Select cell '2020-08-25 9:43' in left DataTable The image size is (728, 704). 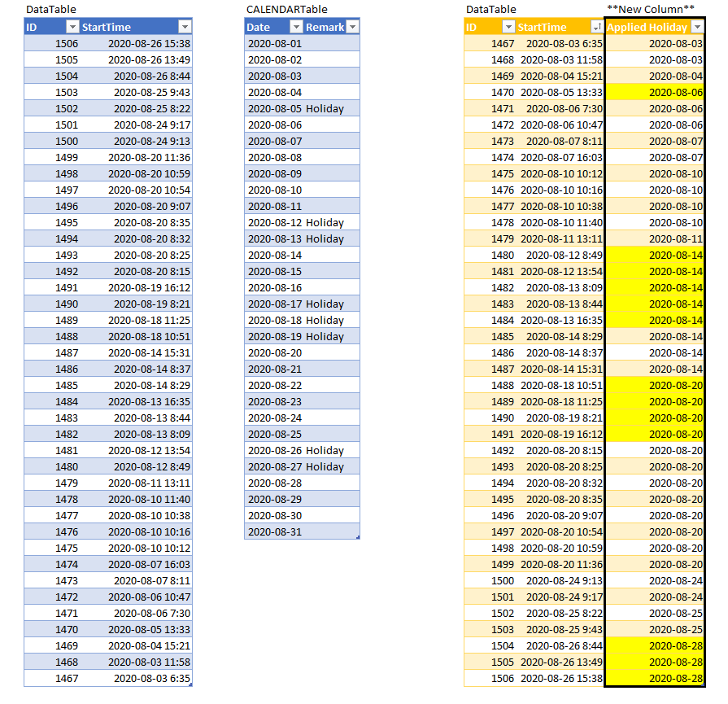pos(136,93)
